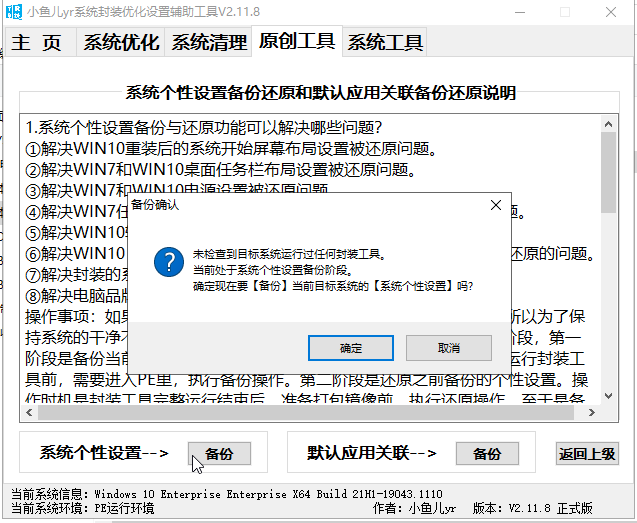637x523 pixels.
Task: Cancel the backup with 取消
Action: point(448,348)
